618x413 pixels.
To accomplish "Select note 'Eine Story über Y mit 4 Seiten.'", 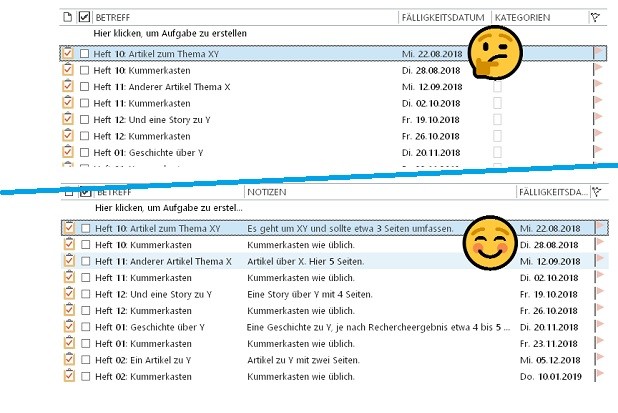I will 310,294.
